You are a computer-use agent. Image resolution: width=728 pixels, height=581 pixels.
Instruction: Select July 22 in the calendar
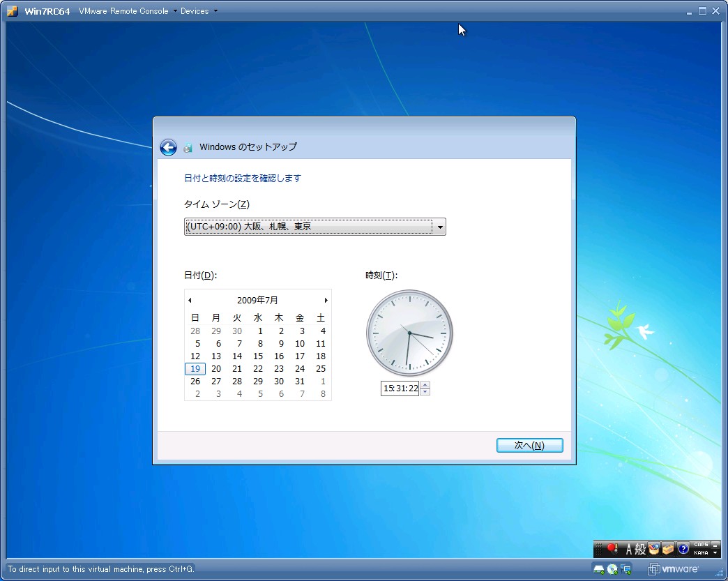(x=258, y=369)
